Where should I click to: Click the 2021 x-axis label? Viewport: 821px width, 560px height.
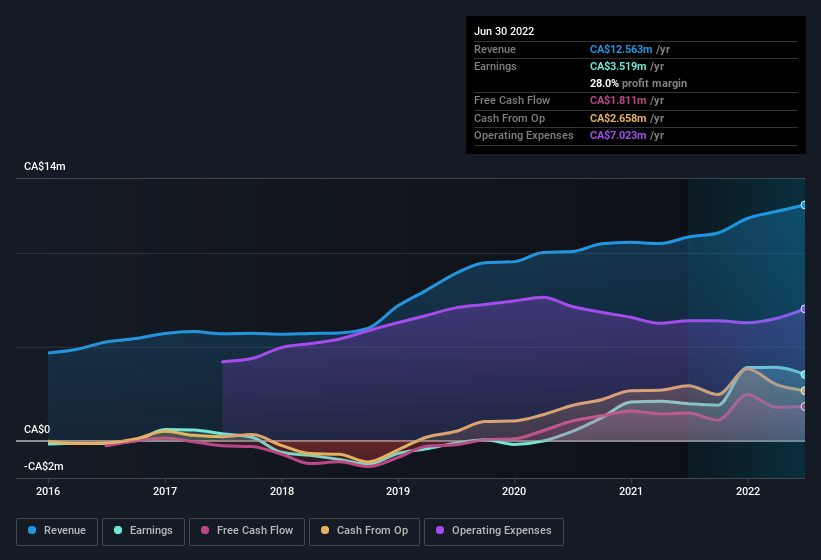[631, 491]
